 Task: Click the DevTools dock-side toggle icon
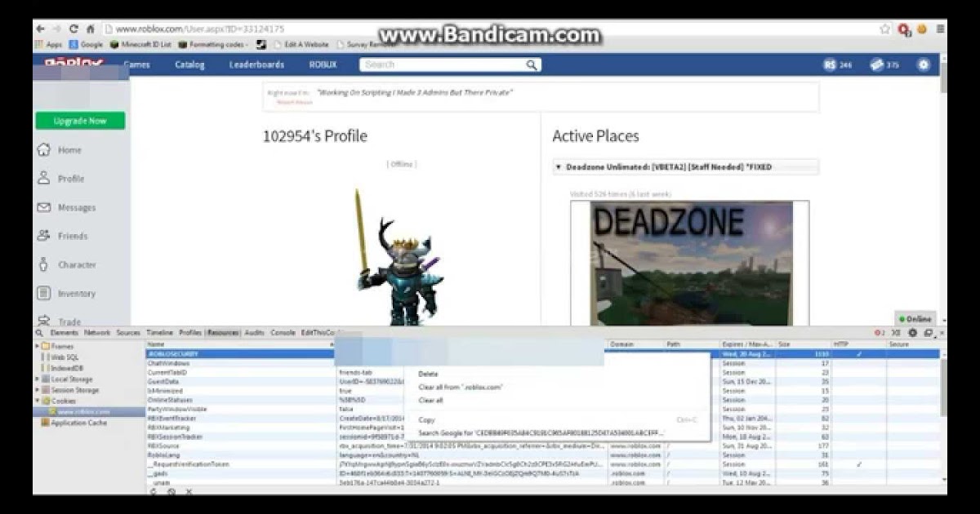(928, 333)
